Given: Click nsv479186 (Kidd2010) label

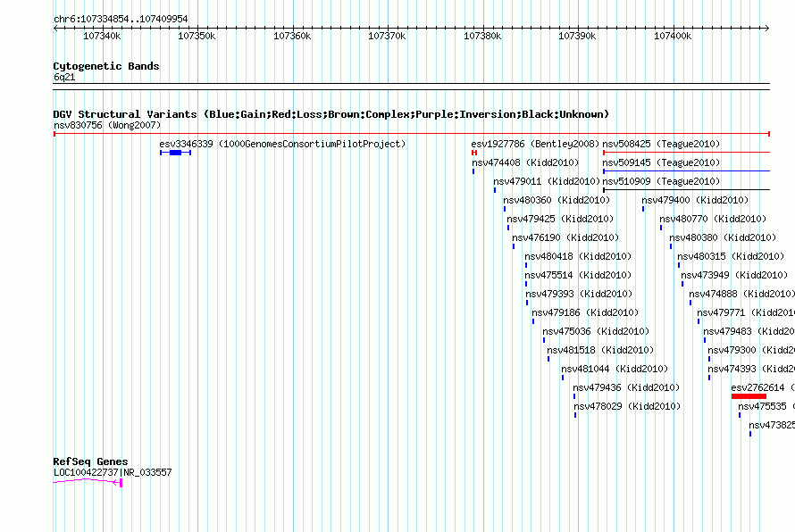Looking at the screenshot, I should tap(585, 312).
